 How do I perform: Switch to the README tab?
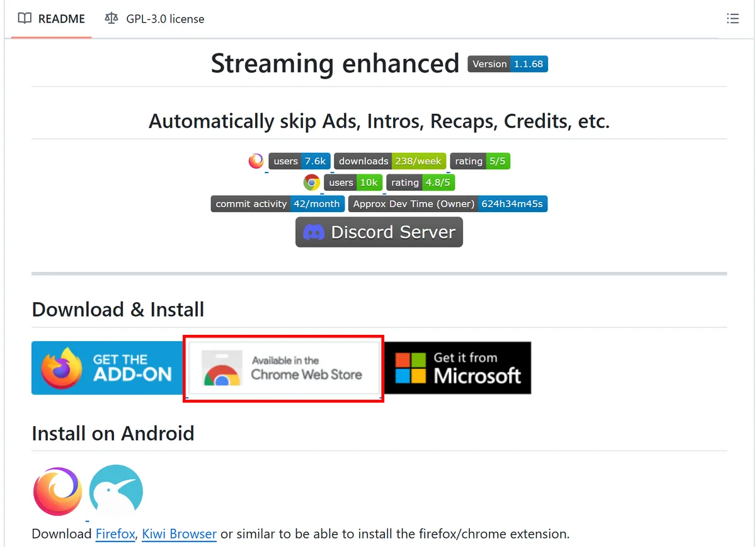[x=52, y=19]
